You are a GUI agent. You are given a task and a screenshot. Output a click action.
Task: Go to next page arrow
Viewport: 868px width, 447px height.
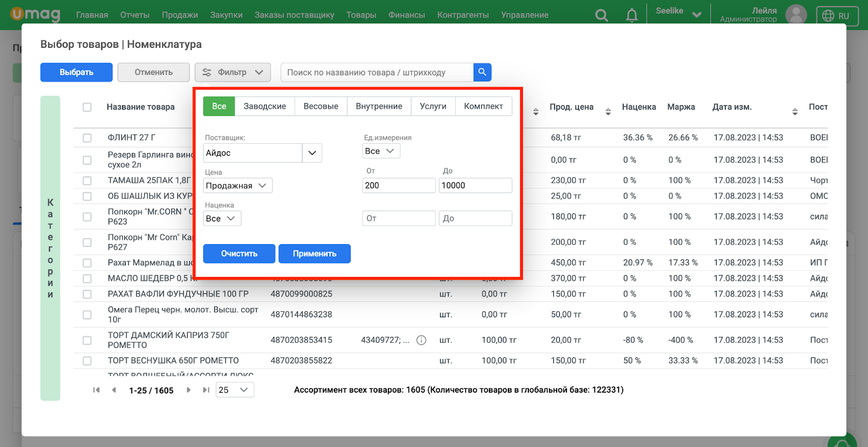[188, 390]
